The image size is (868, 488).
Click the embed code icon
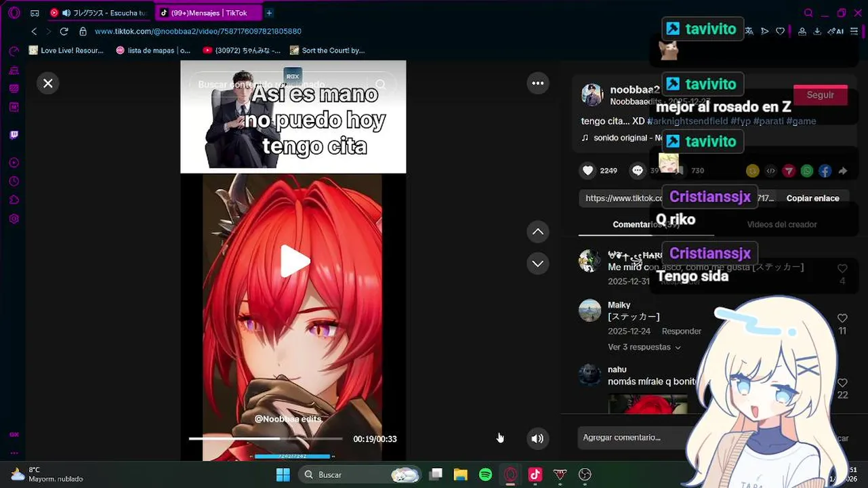(x=770, y=171)
